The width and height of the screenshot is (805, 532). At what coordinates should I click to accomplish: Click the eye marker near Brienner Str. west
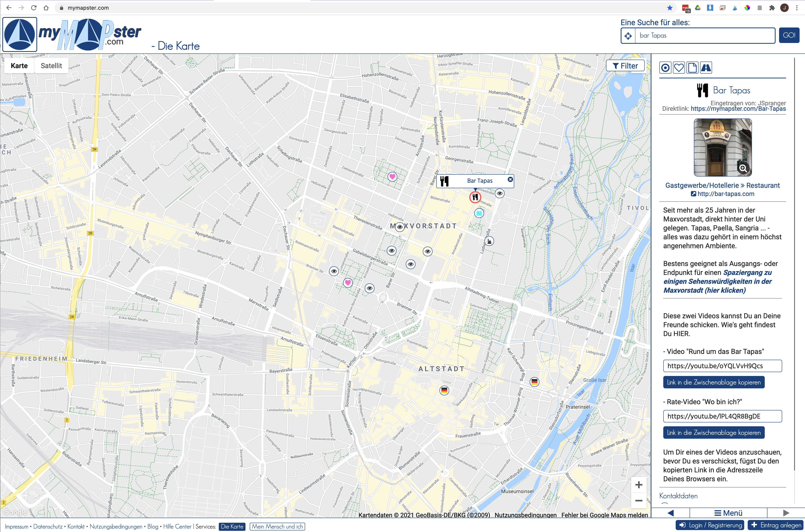(334, 271)
